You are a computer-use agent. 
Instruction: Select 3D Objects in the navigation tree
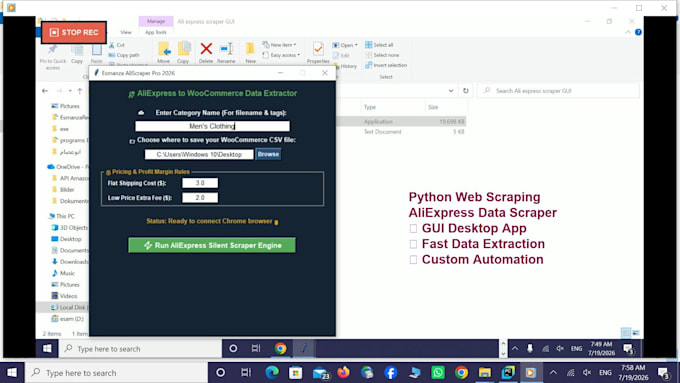pos(69,227)
